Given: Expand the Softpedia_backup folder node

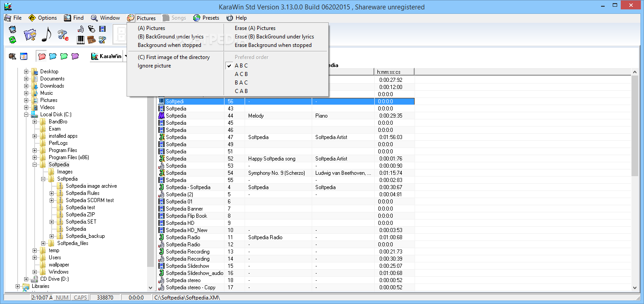Looking at the screenshot, I should tap(52, 236).
